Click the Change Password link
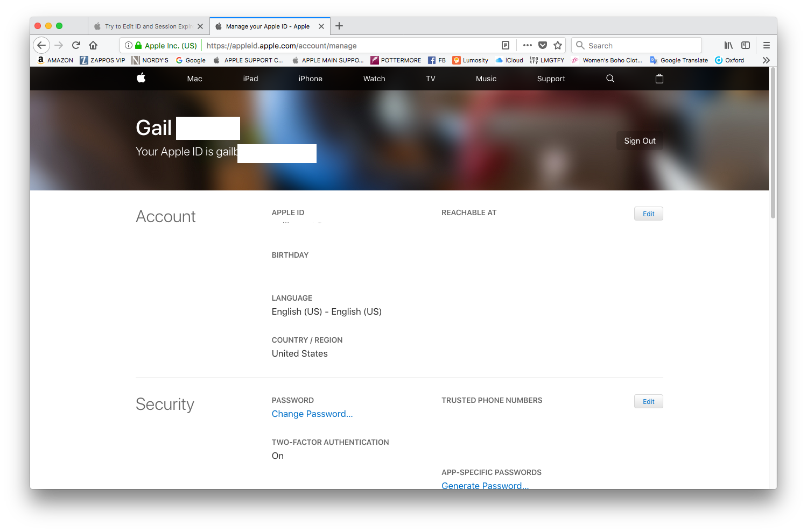The height and width of the screenshot is (532, 807). pos(312,414)
